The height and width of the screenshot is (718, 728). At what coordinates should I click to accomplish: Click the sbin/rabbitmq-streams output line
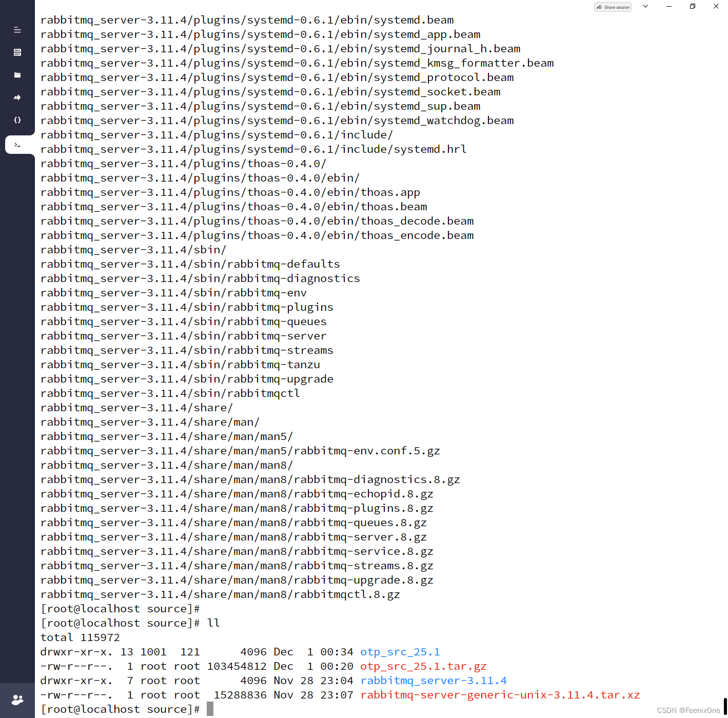coord(187,350)
